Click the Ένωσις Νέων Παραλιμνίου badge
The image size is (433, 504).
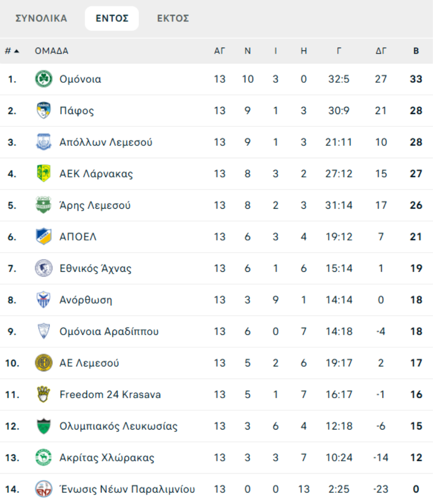[44, 489]
